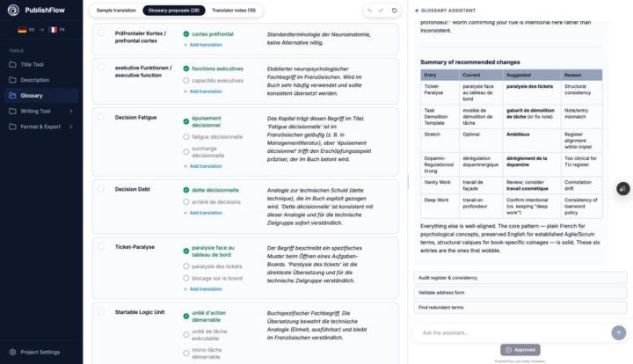
Task: Select 'unité de tâche exécutable' radio option
Action: click(x=186, y=335)
